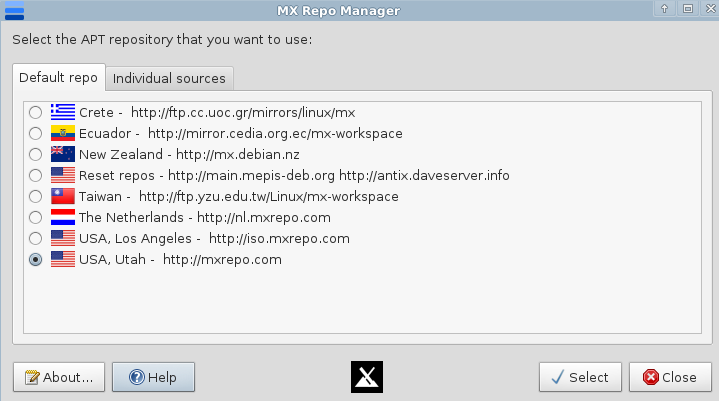Viewport: 719px width, 401px height.
Task: Choose USA, Los Angeles radio button
Action: (35, 239)
